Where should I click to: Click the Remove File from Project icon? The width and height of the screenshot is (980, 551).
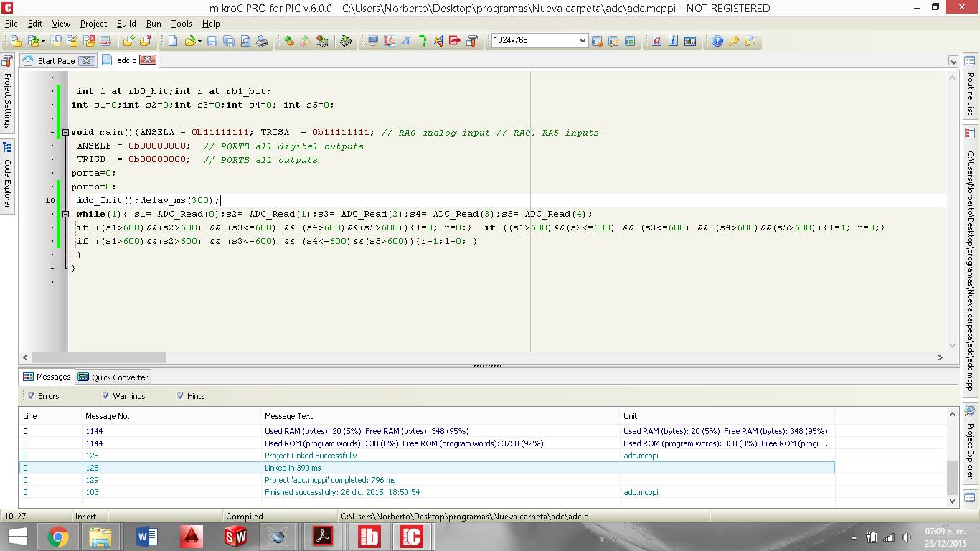pos(145,41)
